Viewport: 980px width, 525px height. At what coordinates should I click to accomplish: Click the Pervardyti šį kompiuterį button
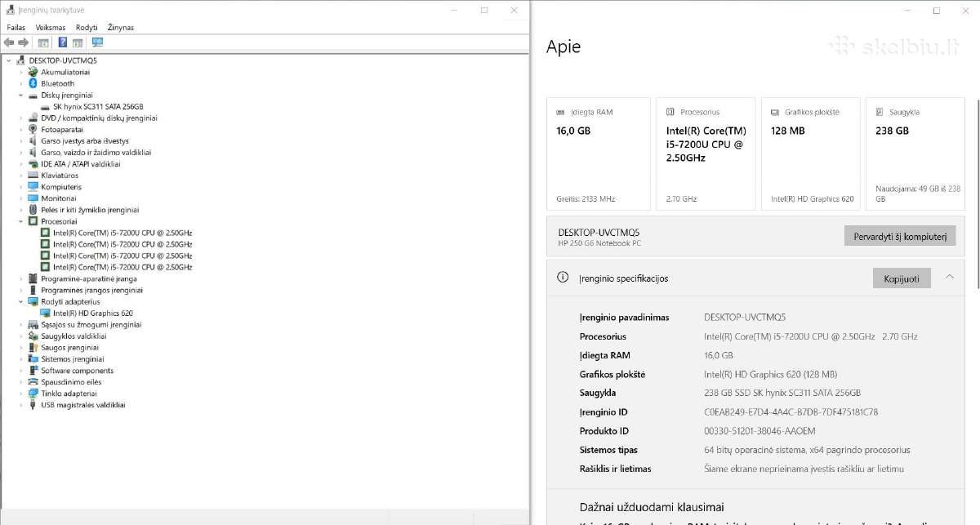899,236
